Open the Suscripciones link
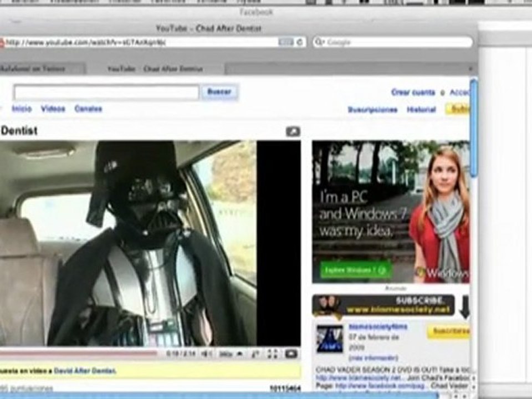This screenshot has width=532, height=399. click(x=372, y=110)
